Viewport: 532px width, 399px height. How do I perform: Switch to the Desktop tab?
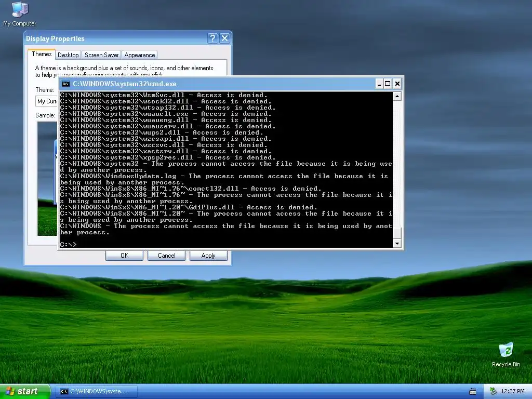click(68, 55)
